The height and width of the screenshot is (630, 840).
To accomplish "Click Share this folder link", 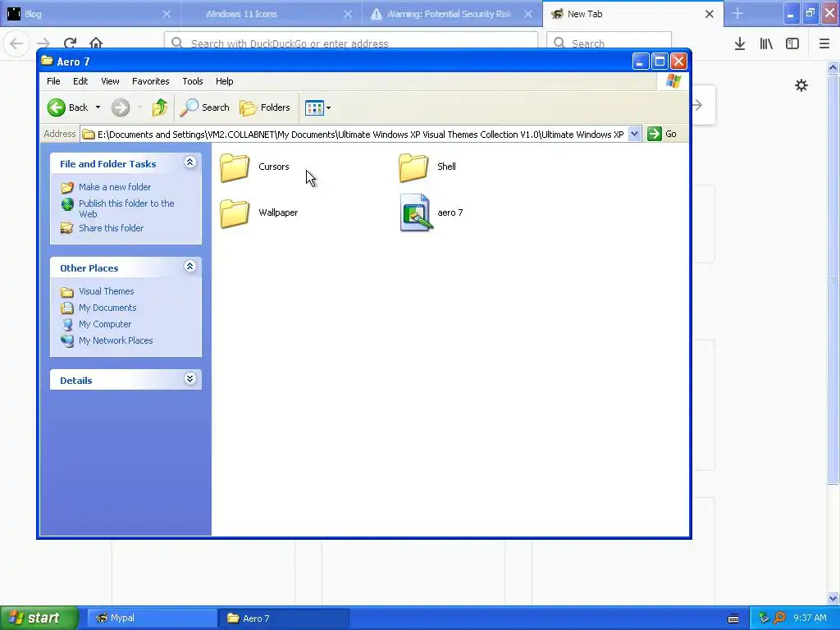I will (x=111, y=228).
